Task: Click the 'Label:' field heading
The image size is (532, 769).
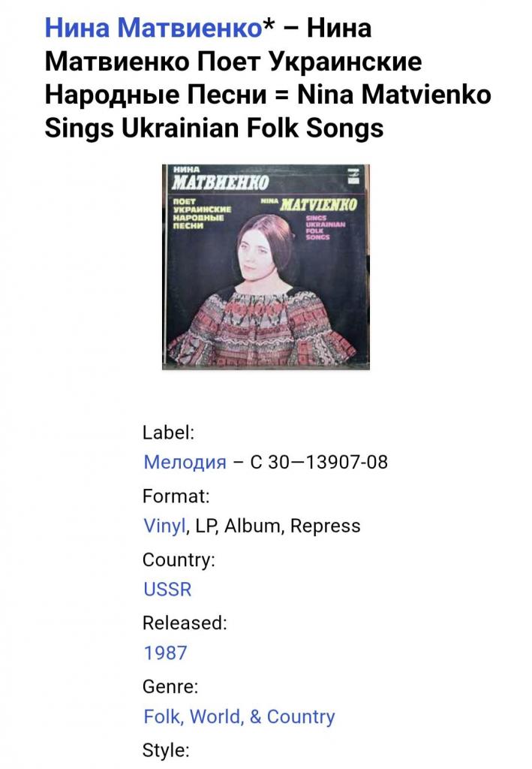Action: pyautogui.click(x=169, y=433)
